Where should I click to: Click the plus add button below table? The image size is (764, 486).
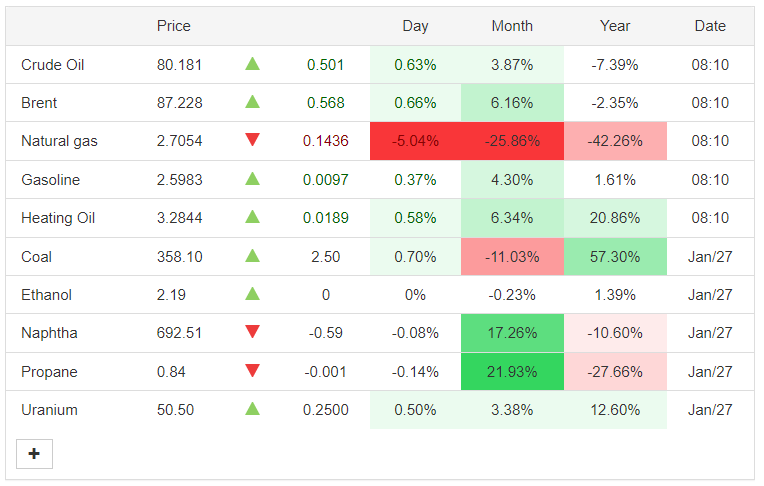[34, 454]
